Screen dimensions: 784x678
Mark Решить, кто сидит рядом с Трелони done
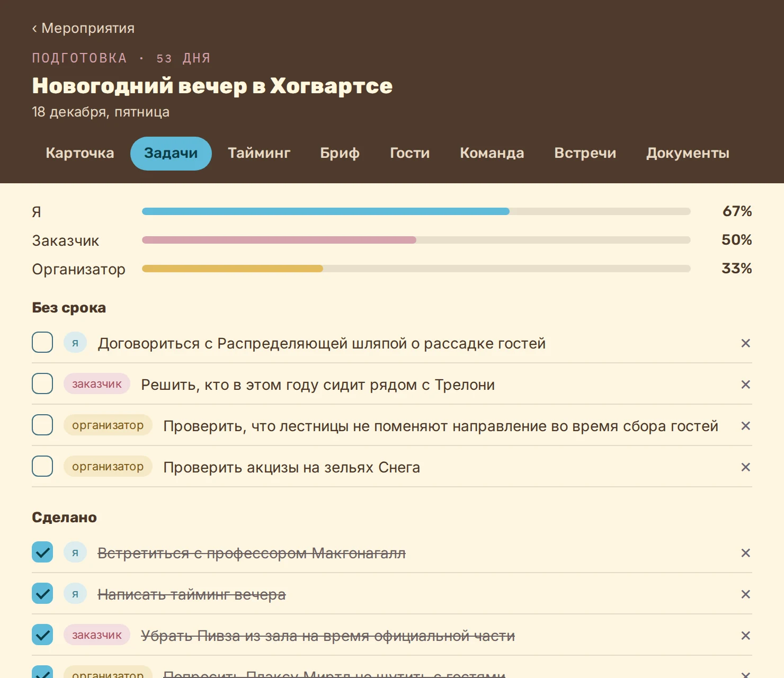42,383
